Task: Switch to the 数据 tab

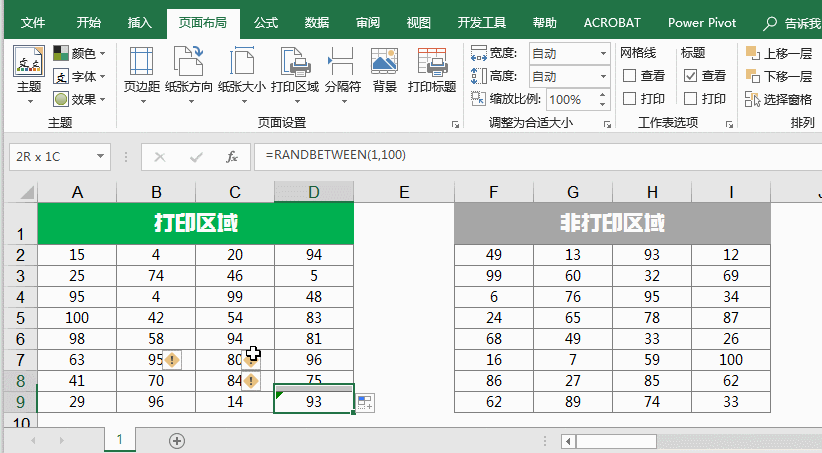Action: tap(317, 23)
